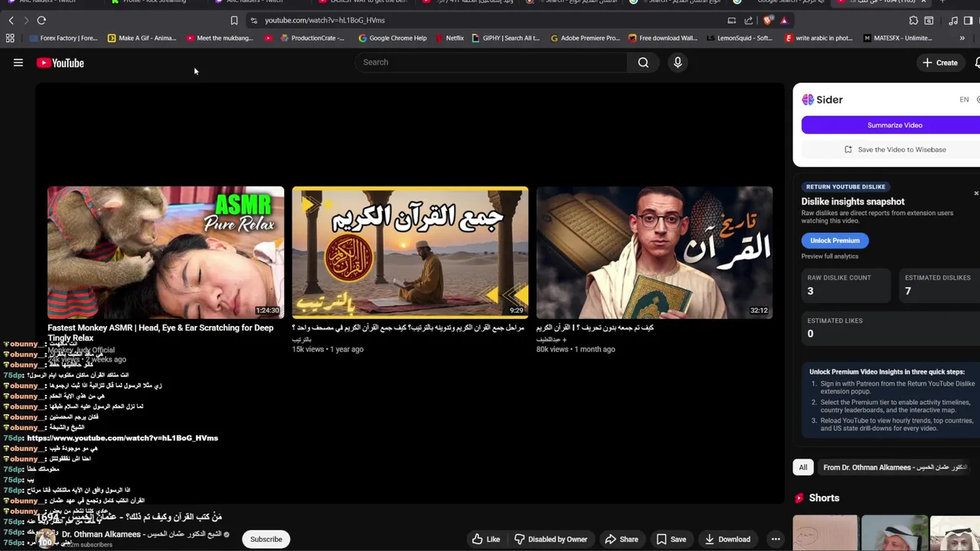Click the Raw Dislike Count value 3
Image resolution: width=980 pixels, height=551 pixels.
pos(810,291)
